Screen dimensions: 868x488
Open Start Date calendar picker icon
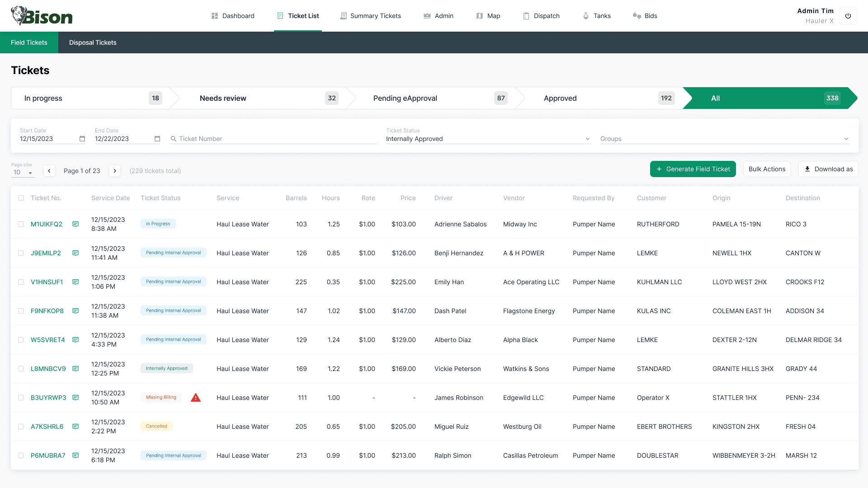[82, 139]
